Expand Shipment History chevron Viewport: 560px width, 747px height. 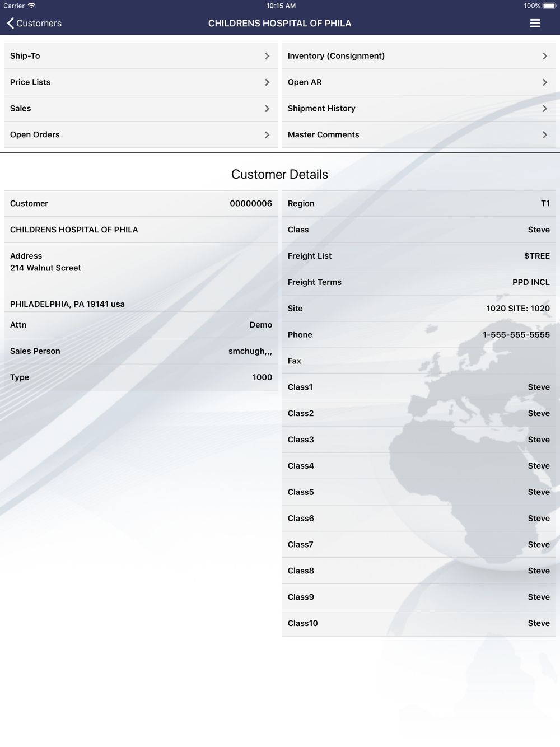point(545,109)
